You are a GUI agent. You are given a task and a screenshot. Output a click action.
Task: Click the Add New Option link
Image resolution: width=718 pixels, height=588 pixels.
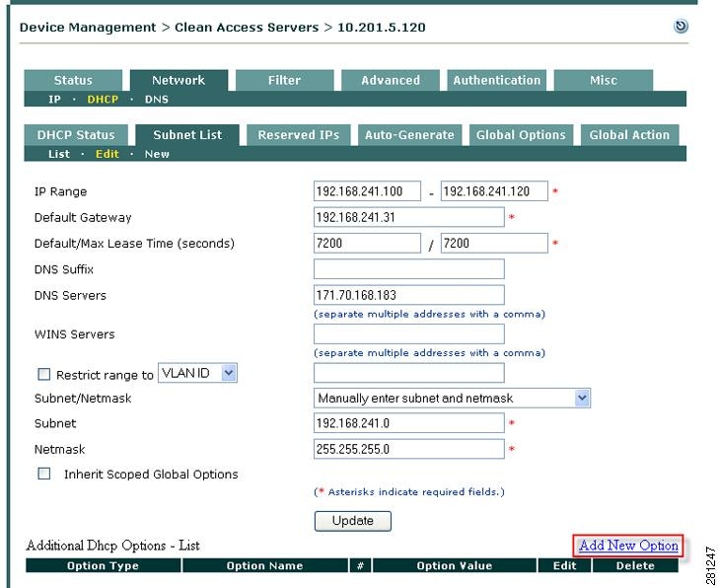pos(628,546)
